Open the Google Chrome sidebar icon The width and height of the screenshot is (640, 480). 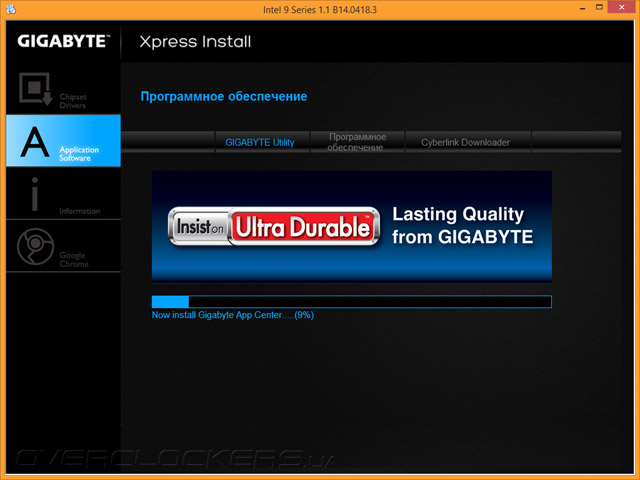pyautogui.click(x=36, y=247)
